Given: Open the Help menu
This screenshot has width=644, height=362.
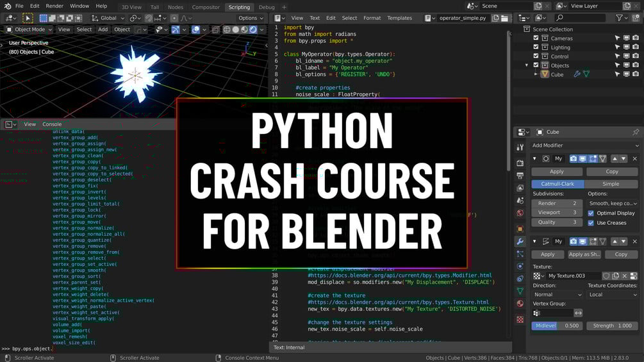Looking at the screenshot, I should 101,6.
